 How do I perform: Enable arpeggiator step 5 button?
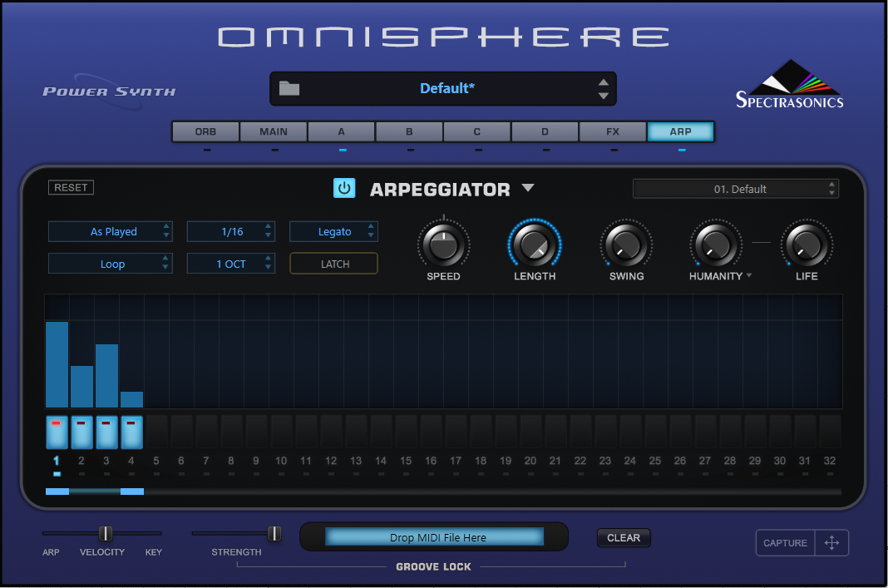tap(156, 432)
